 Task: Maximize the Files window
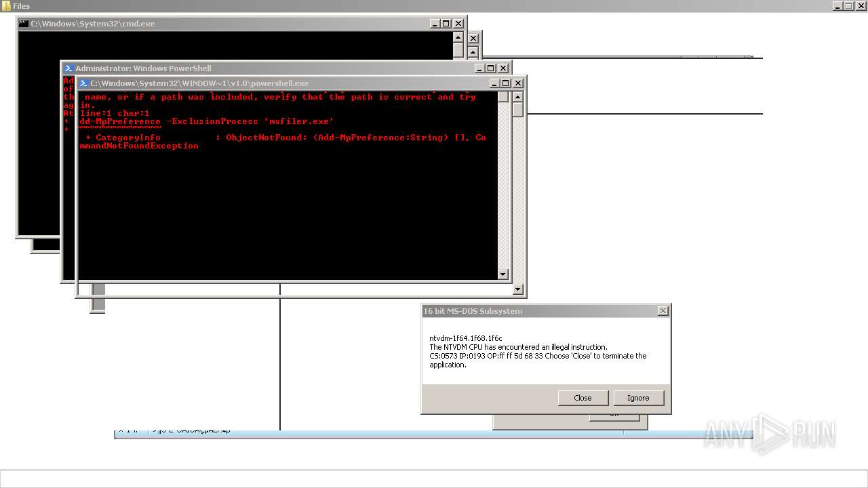(x=848, y=5)
